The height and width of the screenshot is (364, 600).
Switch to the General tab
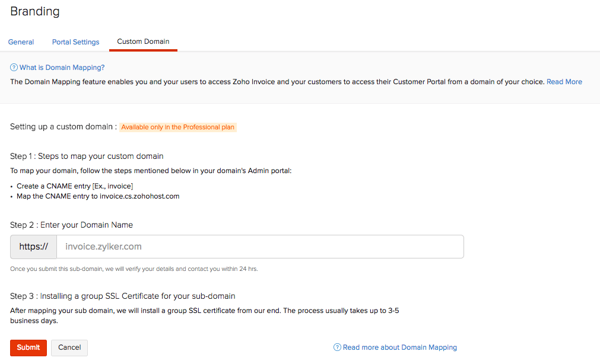[x=21, y=42]
